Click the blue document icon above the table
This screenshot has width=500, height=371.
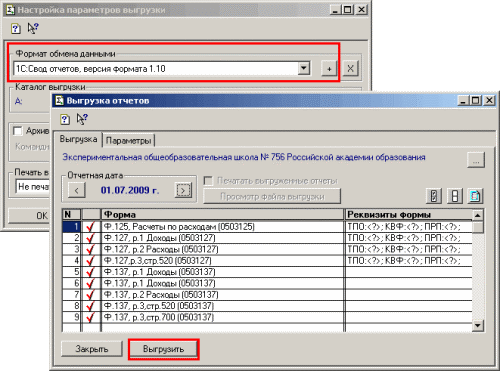coord(475,196)
